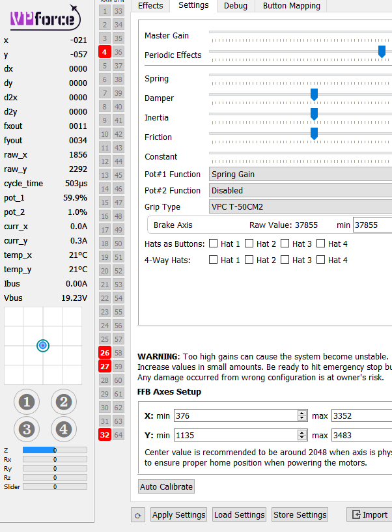Click the Damper slider handle

[x=315, y=94]
